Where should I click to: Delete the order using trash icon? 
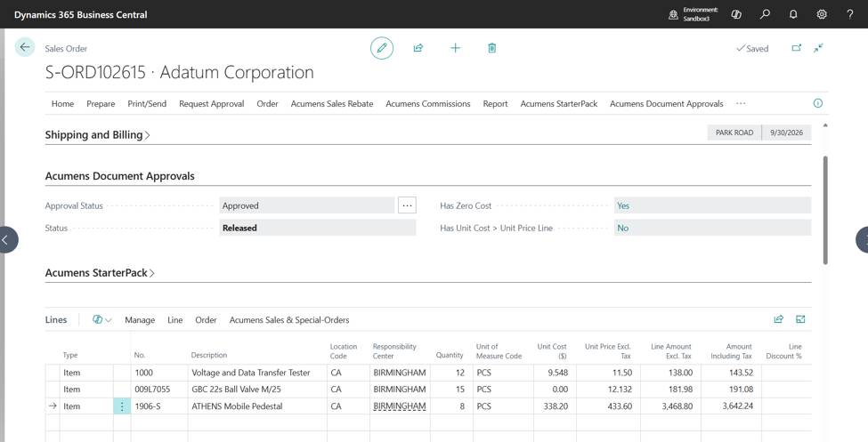[491, 48]
